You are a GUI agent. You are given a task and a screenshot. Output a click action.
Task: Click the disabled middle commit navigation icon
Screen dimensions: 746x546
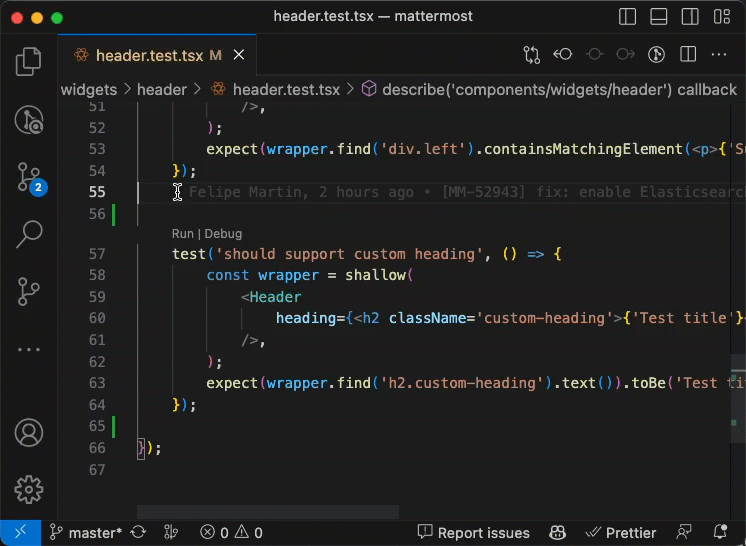[594, 54]
